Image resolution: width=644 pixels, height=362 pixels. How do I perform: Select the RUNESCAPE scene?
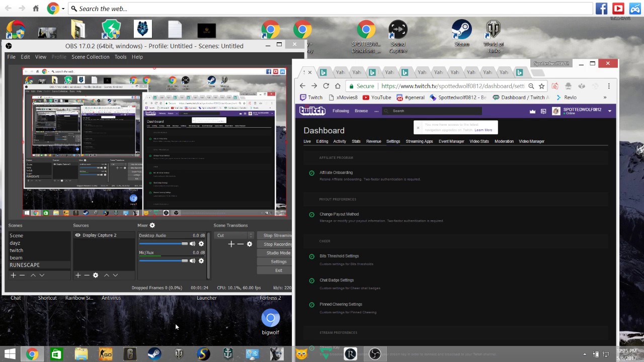coord(39,265)
